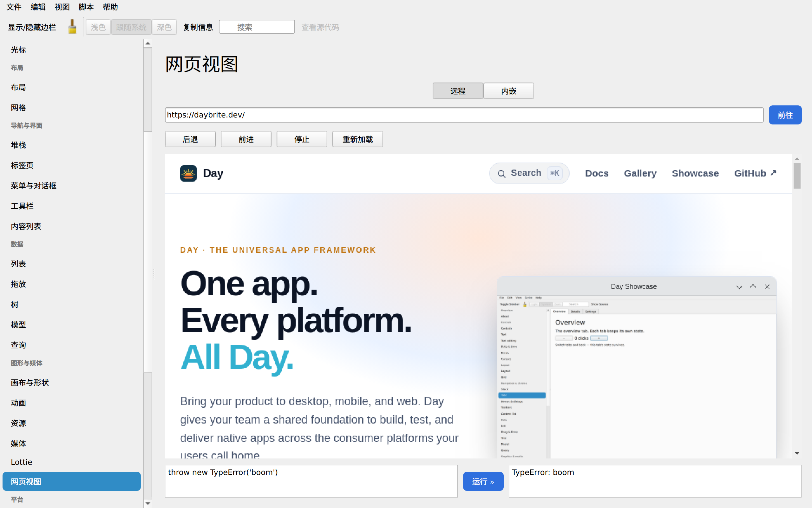
Task: Open the 文件 menu
Action: (x=14, y=7)
